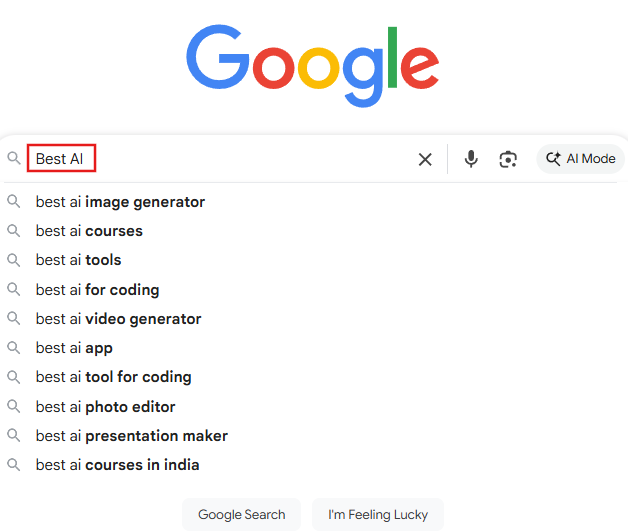This screenshot has width=628, height=532.
Task: Click the I'm Feeling Lucky button
Action: [378, 514]
